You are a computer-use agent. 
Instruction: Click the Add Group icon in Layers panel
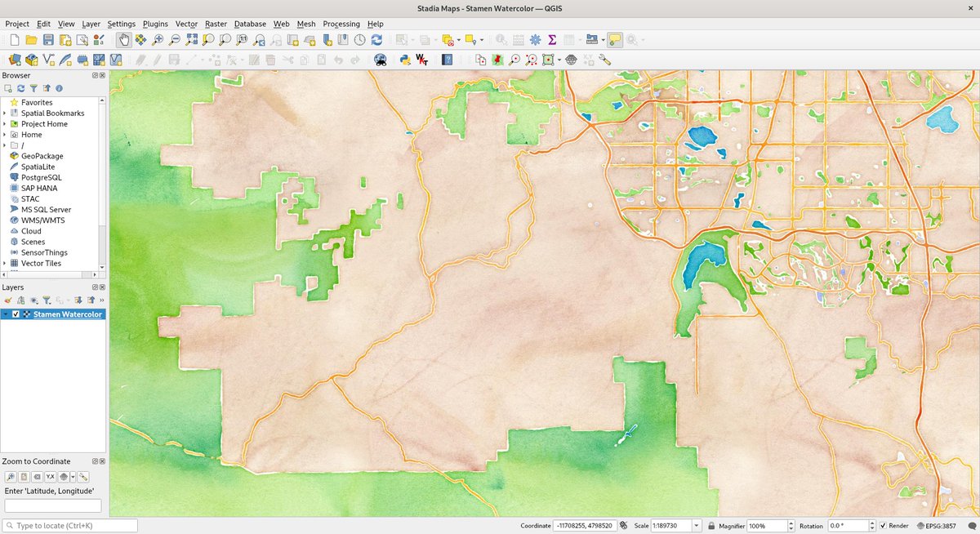pos(20,300)
